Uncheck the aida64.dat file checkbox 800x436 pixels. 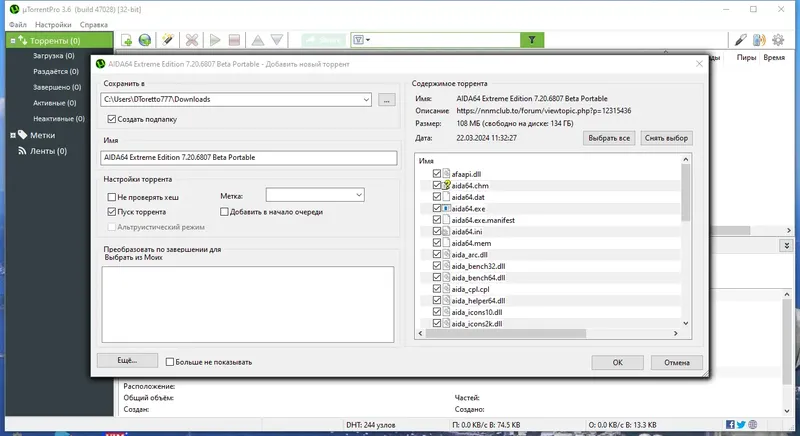click(x=437, y=197)
